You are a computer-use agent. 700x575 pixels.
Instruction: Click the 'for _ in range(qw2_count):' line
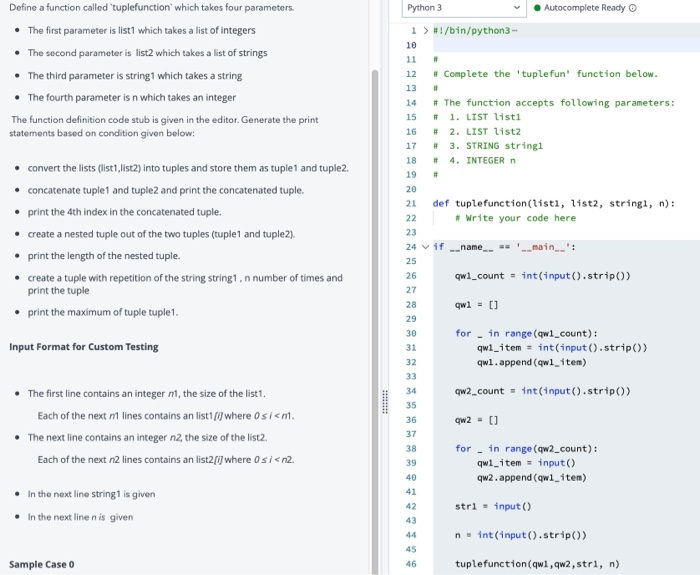click(x=526, y=449)
